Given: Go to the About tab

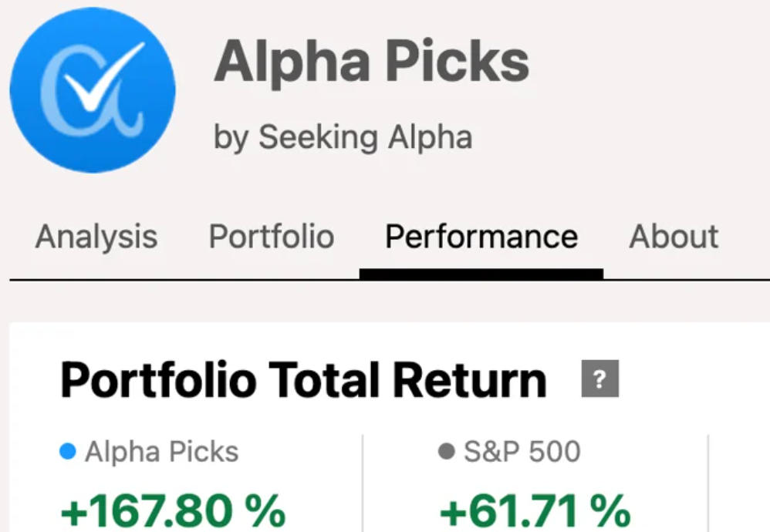Looking at the screenshot, I should coord(674,237).
